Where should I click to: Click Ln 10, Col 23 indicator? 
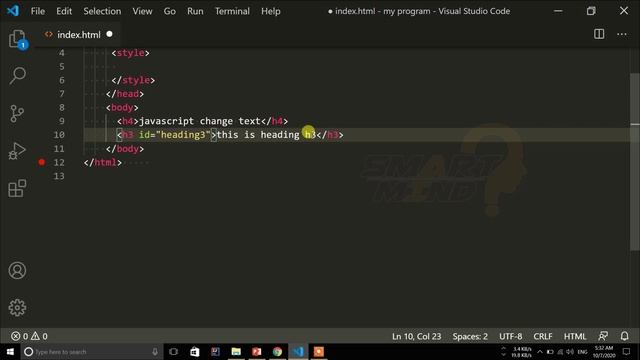416,336
